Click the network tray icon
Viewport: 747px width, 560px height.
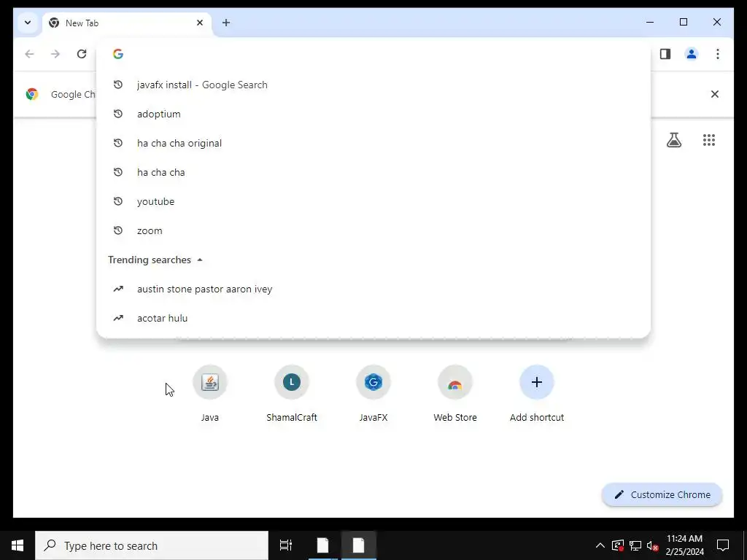click(635, 545)
